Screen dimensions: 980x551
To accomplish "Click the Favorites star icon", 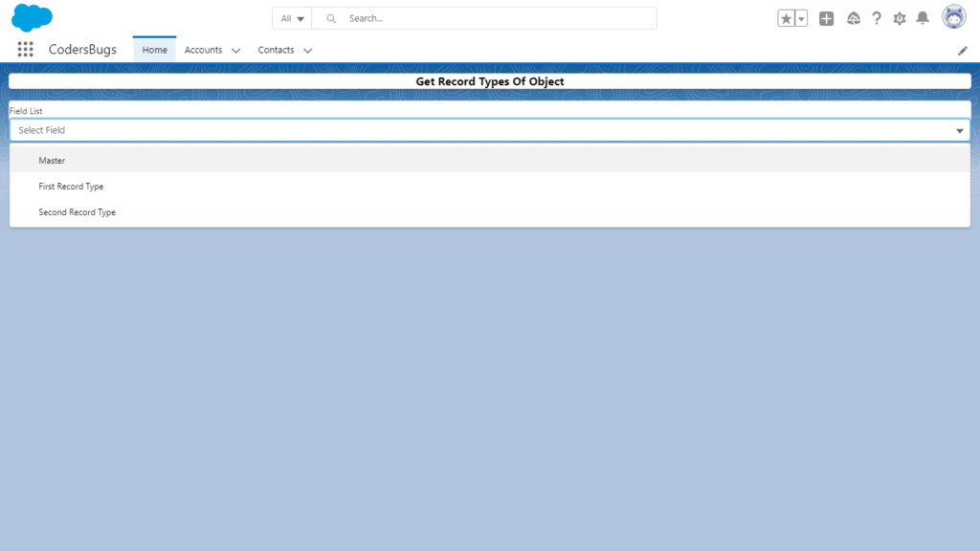I will (786, 19).
